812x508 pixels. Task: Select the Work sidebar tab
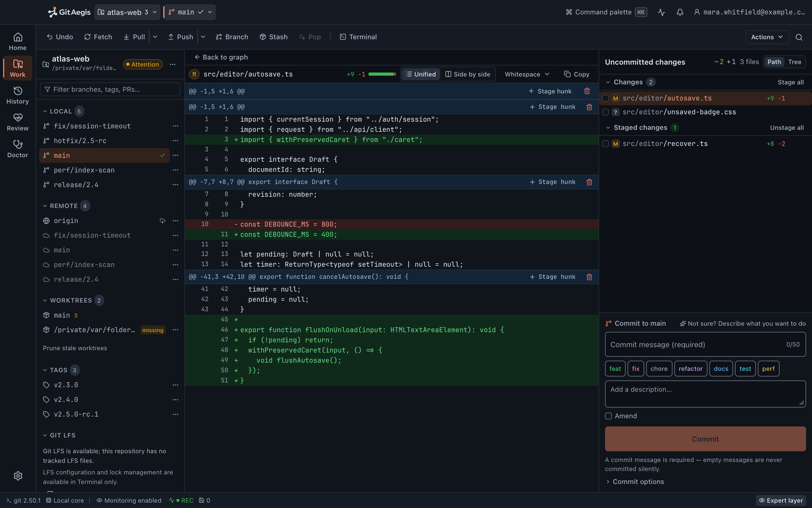tap(17, 69)
